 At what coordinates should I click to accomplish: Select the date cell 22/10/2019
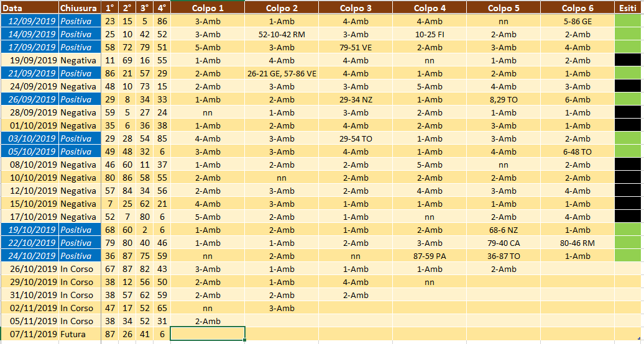pos(30,243)
